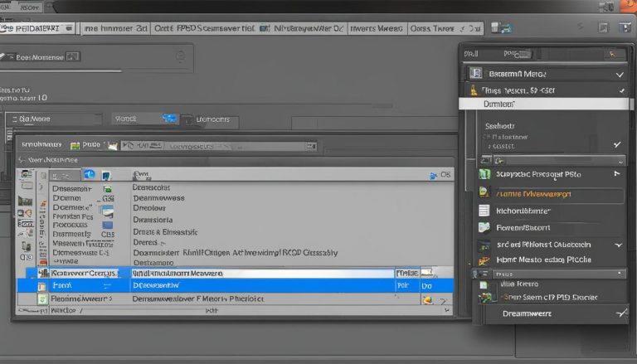The width and height of the screenshot is (637, 364).
Task: Click the orange icon in the right panel header
Action: pos(612,54)
